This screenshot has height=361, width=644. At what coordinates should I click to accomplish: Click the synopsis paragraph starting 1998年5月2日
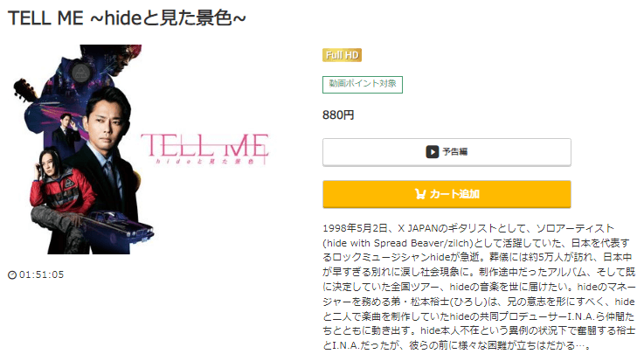click(x=479, y=287)
